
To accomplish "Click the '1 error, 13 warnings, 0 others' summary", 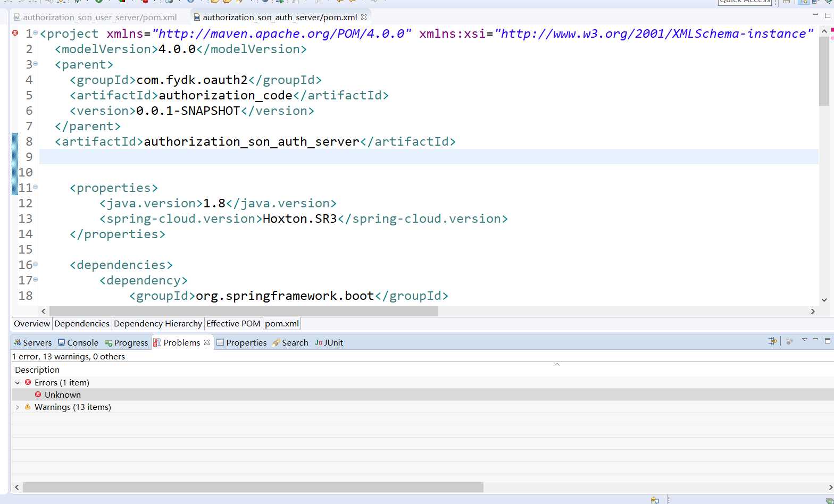I will tap(69, 357).
